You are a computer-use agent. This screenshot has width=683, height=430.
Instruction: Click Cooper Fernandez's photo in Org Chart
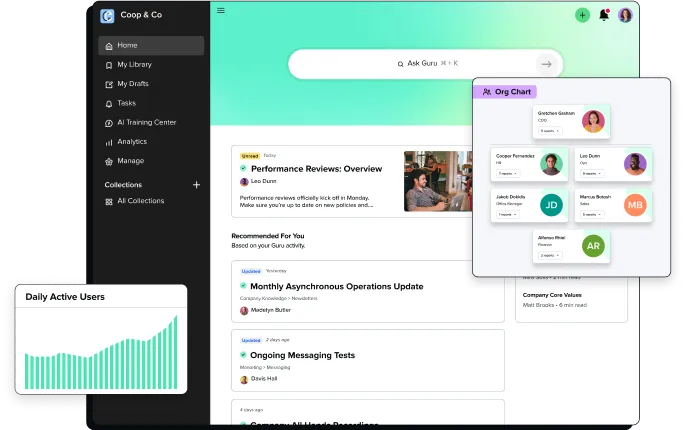551,164
